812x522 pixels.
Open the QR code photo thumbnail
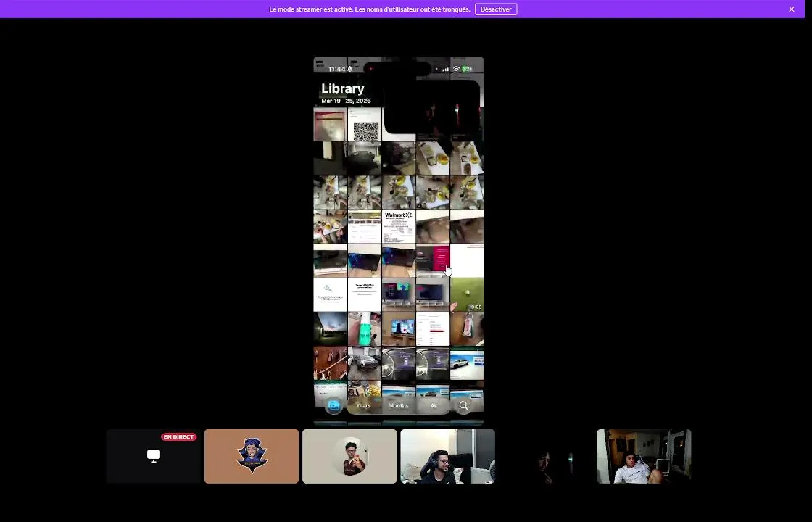(x=365, y=124)
